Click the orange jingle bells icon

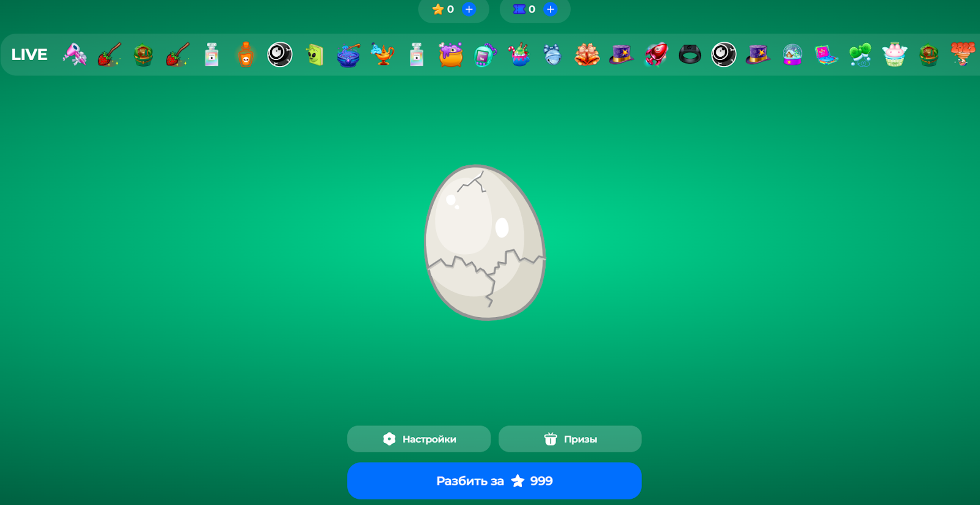[587, 54]
